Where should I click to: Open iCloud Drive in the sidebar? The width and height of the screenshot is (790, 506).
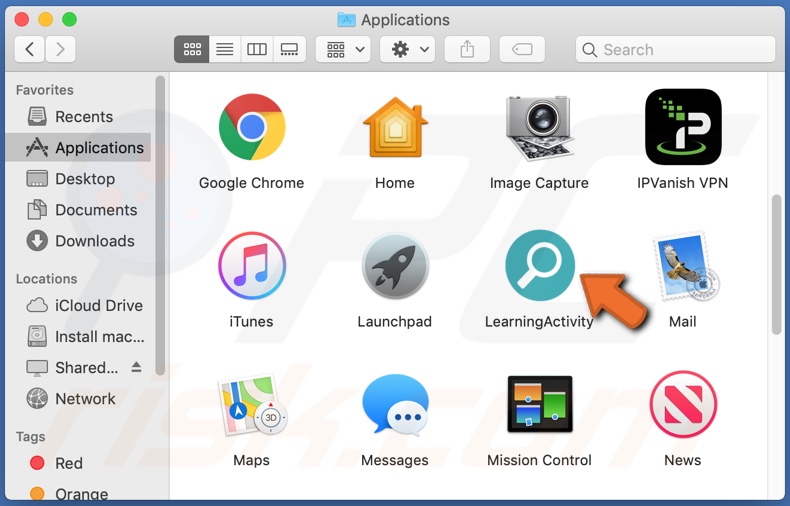[78, 305]
